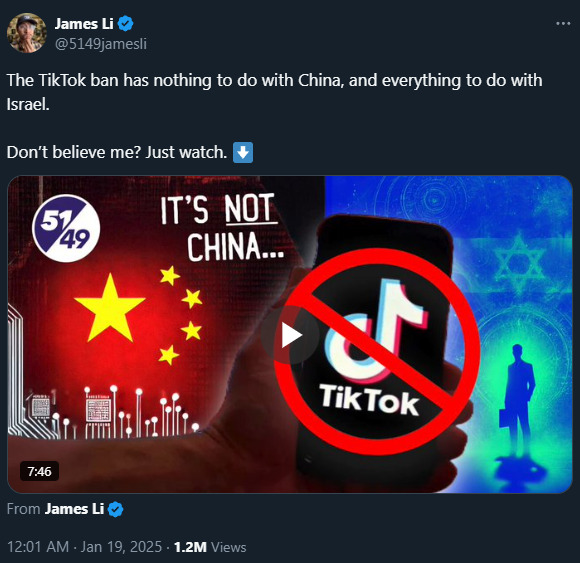580x563 pixels.
Task: Open the 12:01 AM · Jan 19, 2025 timestamp
Action: (x=84, y=547)
